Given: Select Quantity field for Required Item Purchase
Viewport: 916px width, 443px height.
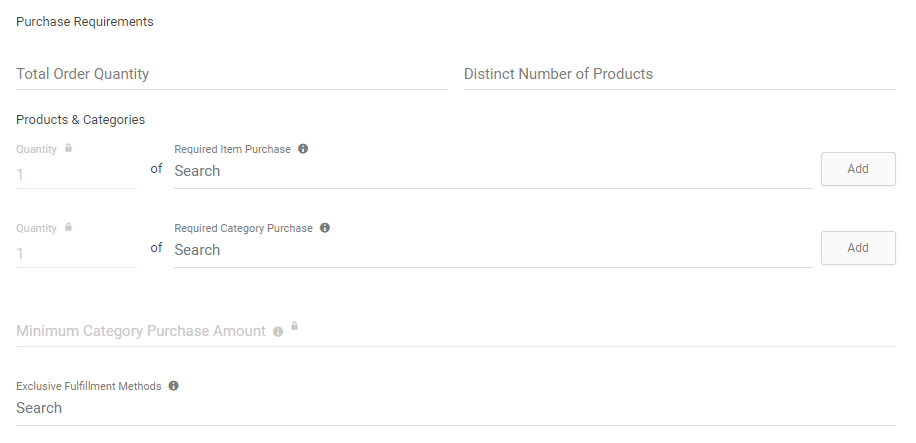Looking at the screenshot, I should coord(77,174).
